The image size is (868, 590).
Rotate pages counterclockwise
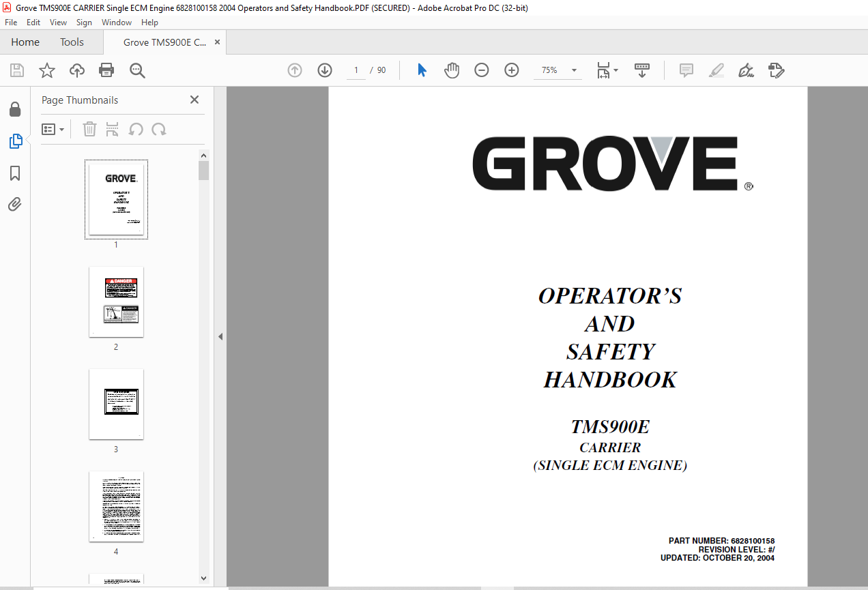coord(136,129)
